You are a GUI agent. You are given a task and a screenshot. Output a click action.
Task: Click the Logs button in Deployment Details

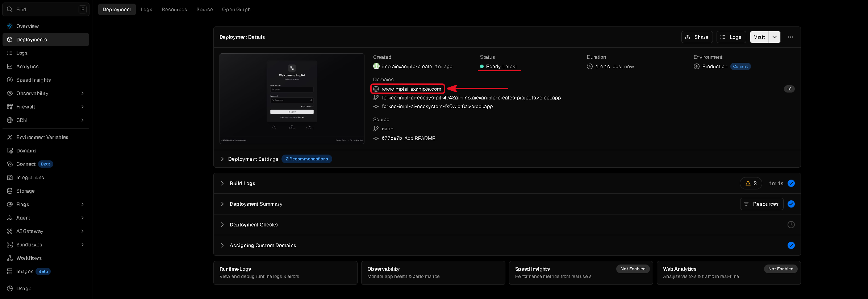coord(731,37)
